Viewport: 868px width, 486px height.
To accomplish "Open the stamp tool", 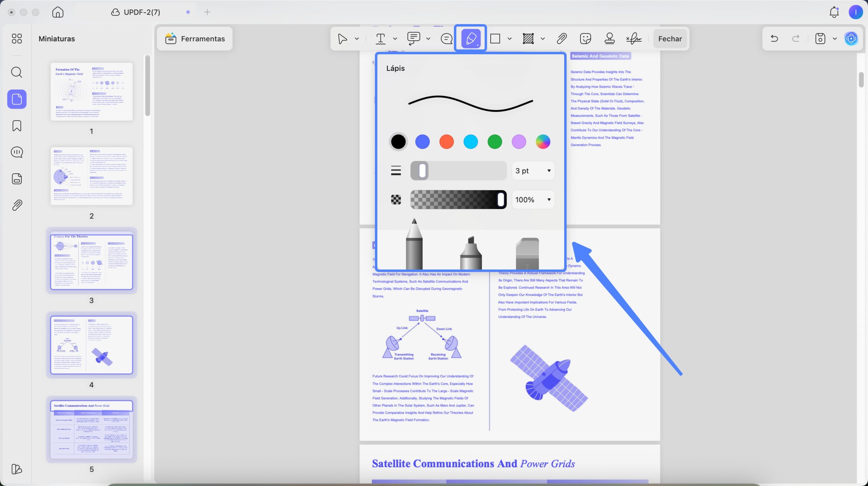I will (x=610, y=39).
